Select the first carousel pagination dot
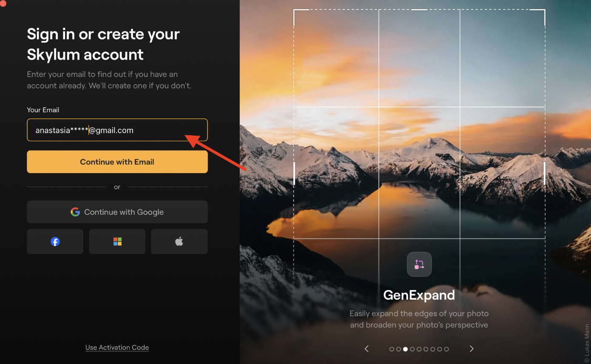This screenshot has height=364, width=591. tap(392, 349)
